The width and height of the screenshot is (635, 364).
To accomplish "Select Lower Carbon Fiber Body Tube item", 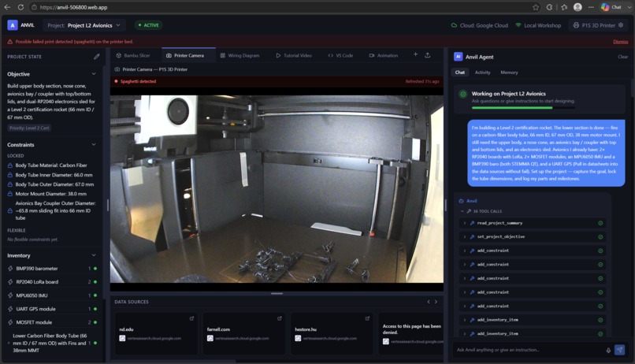I will click(x=52, y=343).
